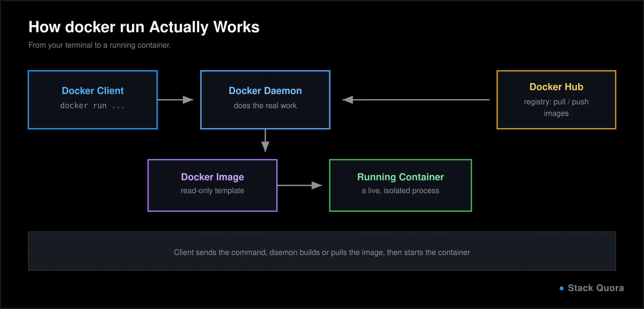Click the title 'How docker run Actually Works'
Viewport: 644px width, 309px height.
144,27
